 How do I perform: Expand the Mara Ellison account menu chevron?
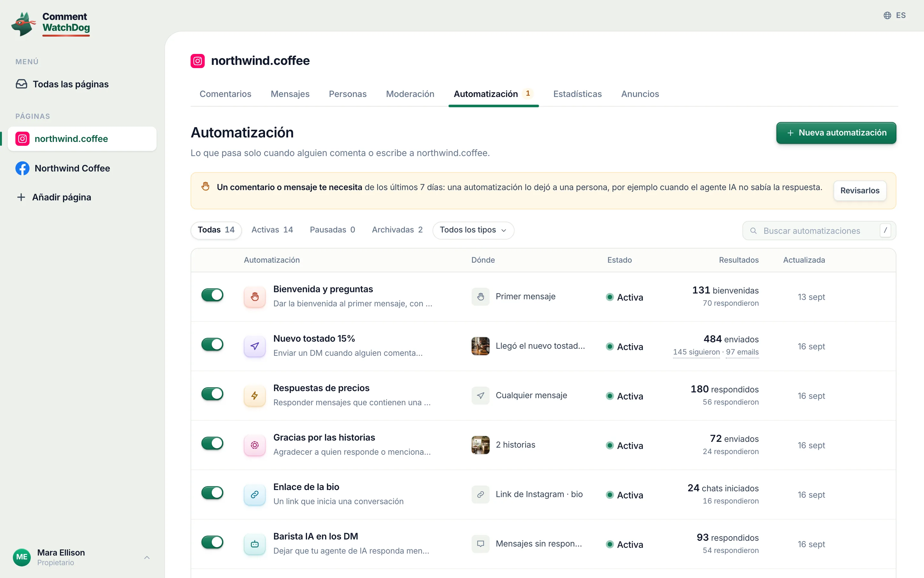pyautogui.click(x=147, y=557)
